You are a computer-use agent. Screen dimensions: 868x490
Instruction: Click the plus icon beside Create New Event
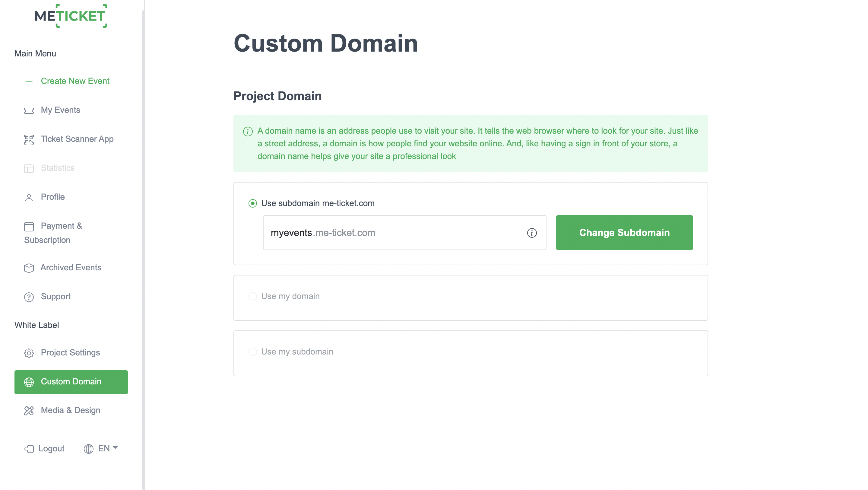(29, 81)
